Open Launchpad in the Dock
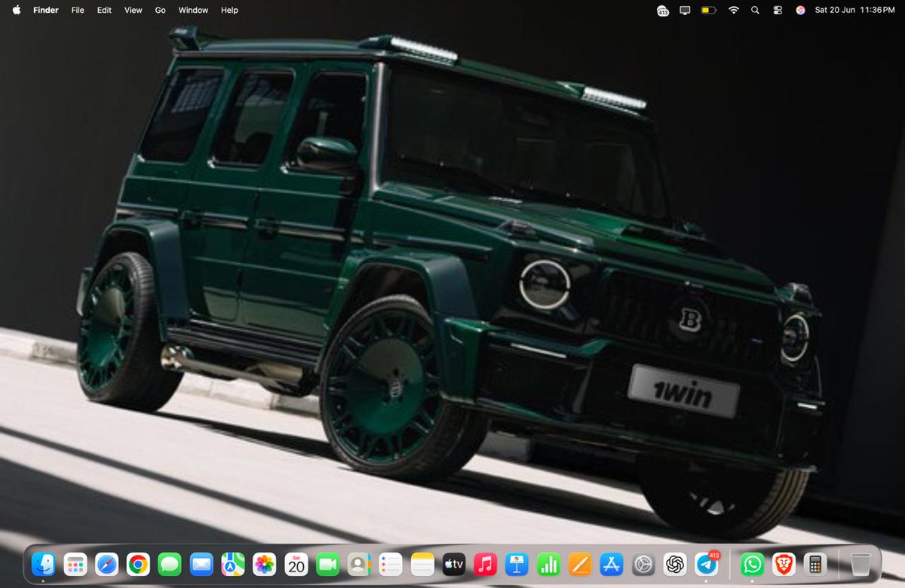905x588 pixels. click(75, 564)
